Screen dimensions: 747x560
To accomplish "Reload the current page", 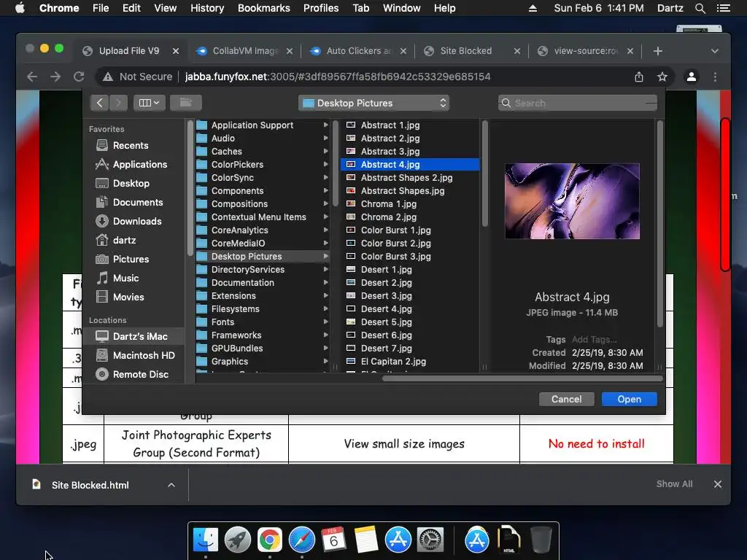I will tap(79, 77).
